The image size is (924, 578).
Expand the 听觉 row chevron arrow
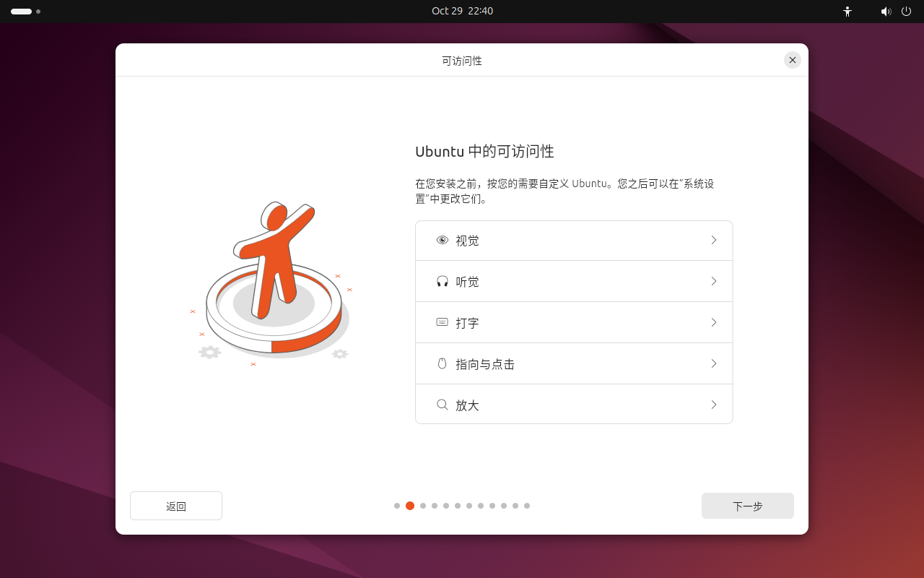[x=713, y=281]
